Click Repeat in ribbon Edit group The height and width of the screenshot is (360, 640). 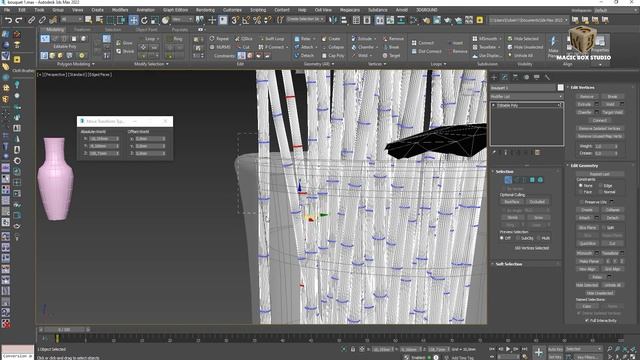tap(219, 39)
